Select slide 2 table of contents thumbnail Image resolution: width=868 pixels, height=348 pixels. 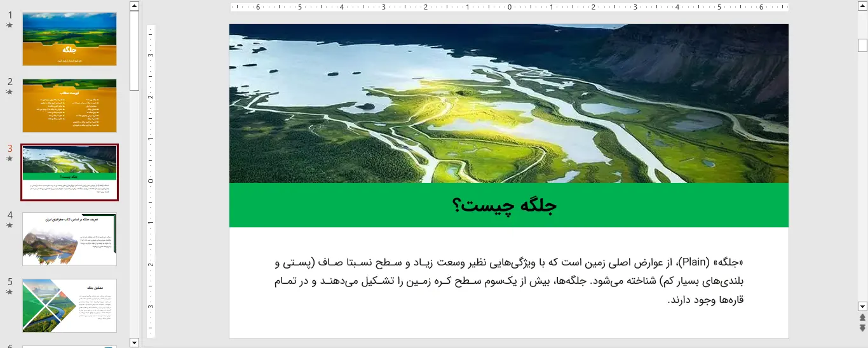pos(70,105)
